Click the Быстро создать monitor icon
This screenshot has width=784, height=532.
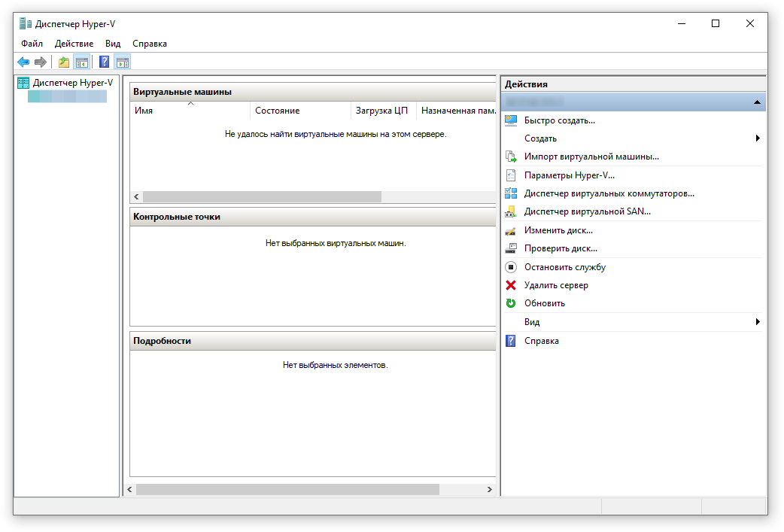click(x=510, y=120)
